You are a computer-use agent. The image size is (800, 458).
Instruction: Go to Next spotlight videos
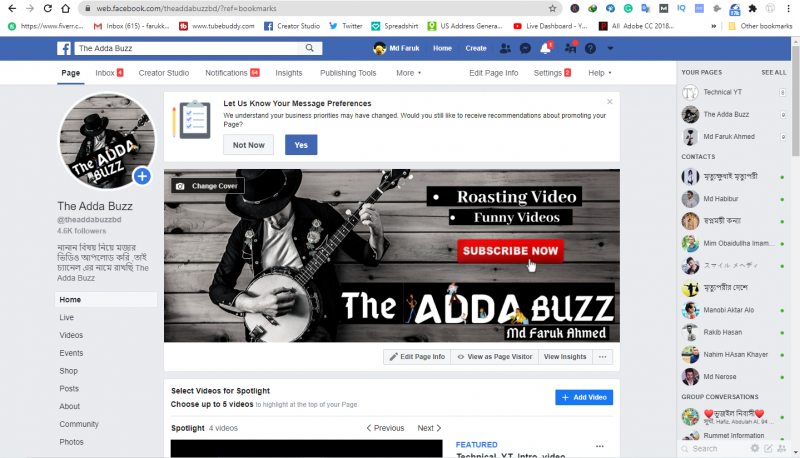tap(429, 428)
